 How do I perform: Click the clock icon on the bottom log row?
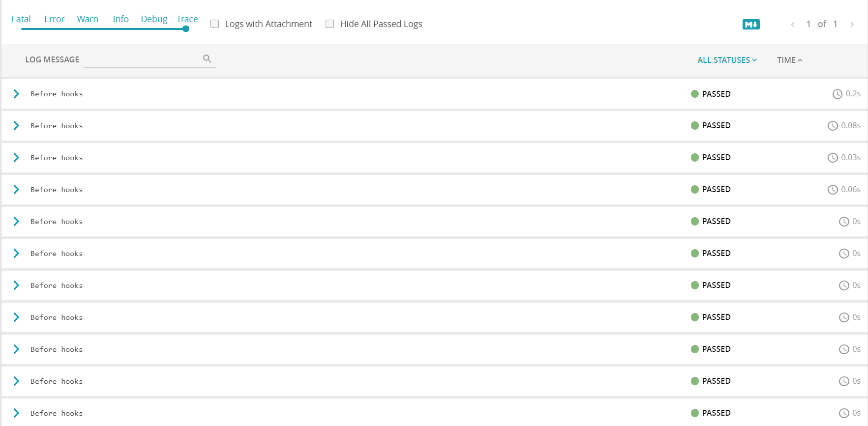point(844,413)
